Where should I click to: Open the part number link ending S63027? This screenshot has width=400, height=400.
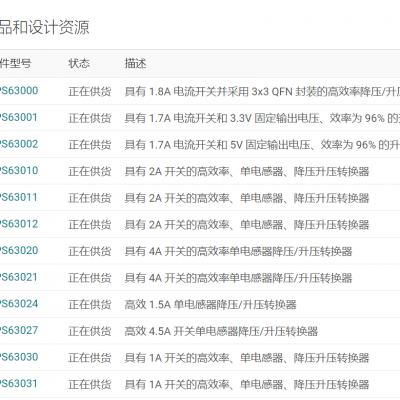point(19,330)
